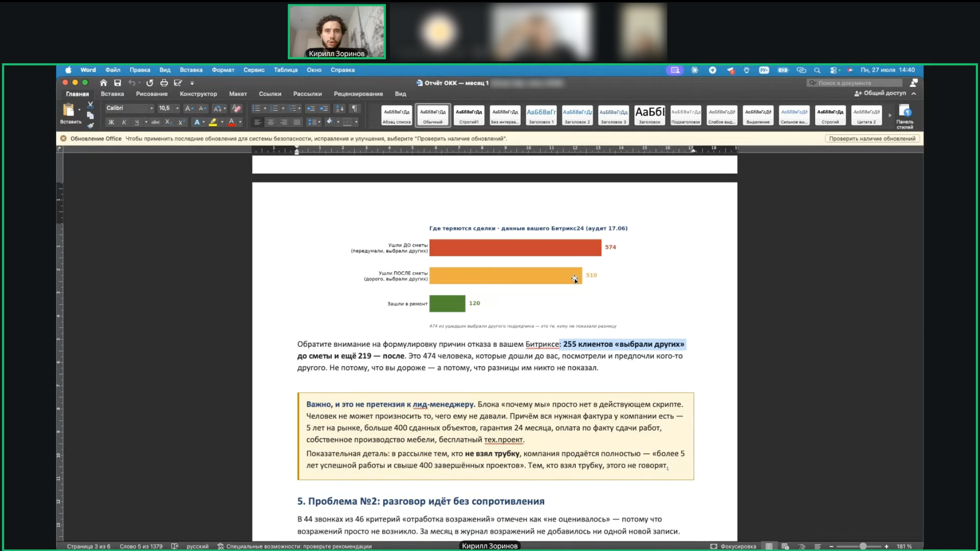The image size is (980, 551).
Task: Toggle Фокусировка focus mode
Action: (x=733, y=546)
